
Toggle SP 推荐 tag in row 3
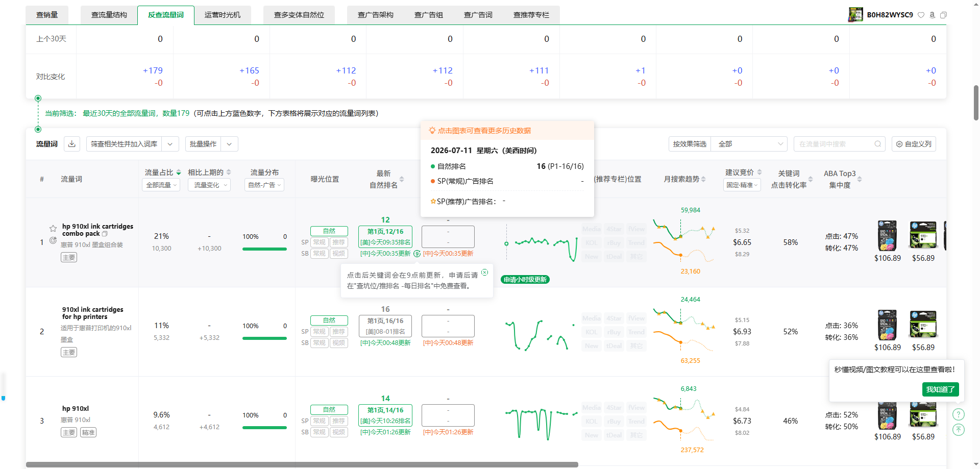(x=339, y=421)
